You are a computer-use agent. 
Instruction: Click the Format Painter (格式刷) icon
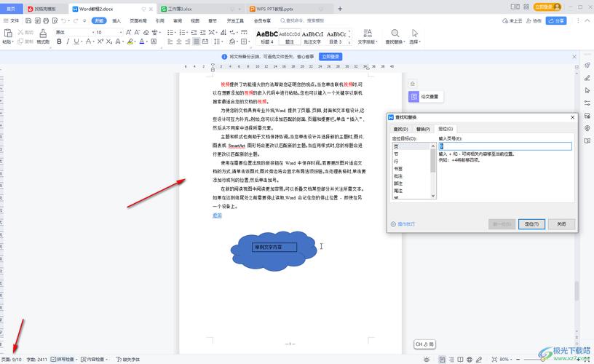(43, 37)
